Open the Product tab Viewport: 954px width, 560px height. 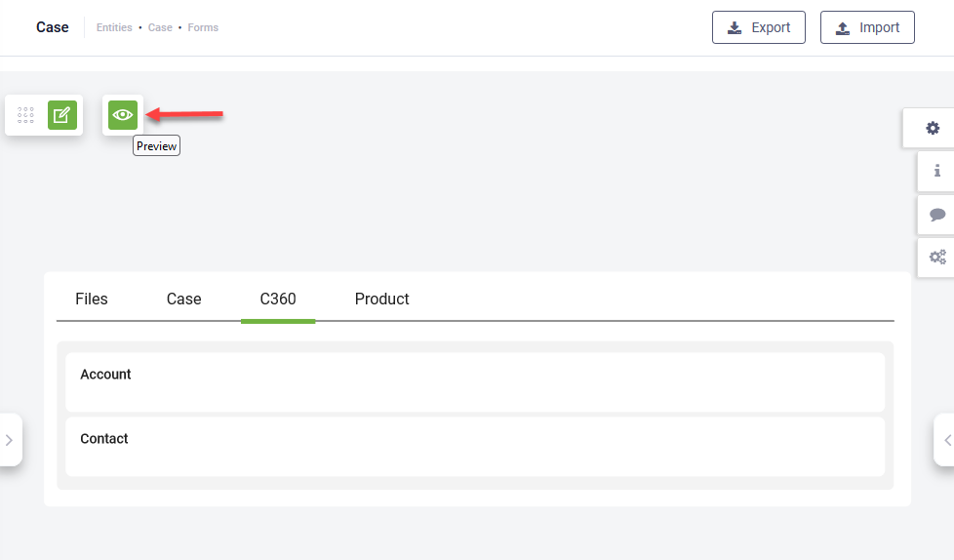point(382,300)
